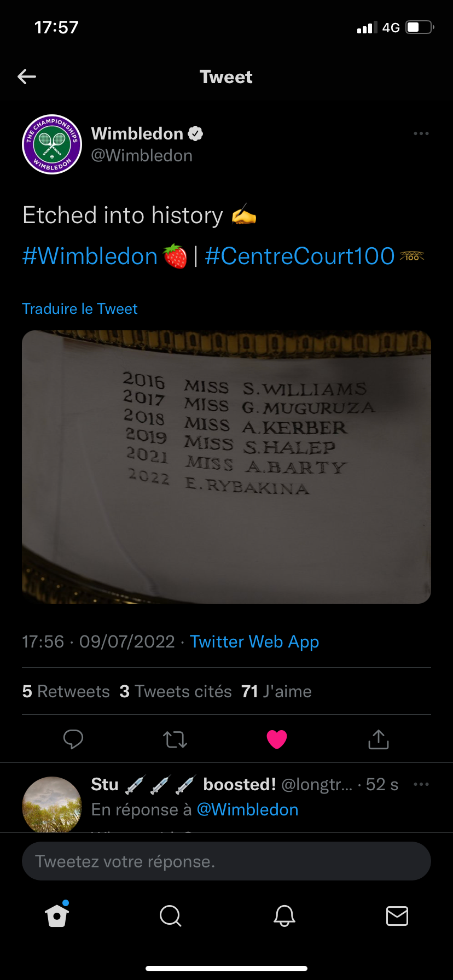
Task: View the 3 Tweets cités list
Action: point(176,691)
